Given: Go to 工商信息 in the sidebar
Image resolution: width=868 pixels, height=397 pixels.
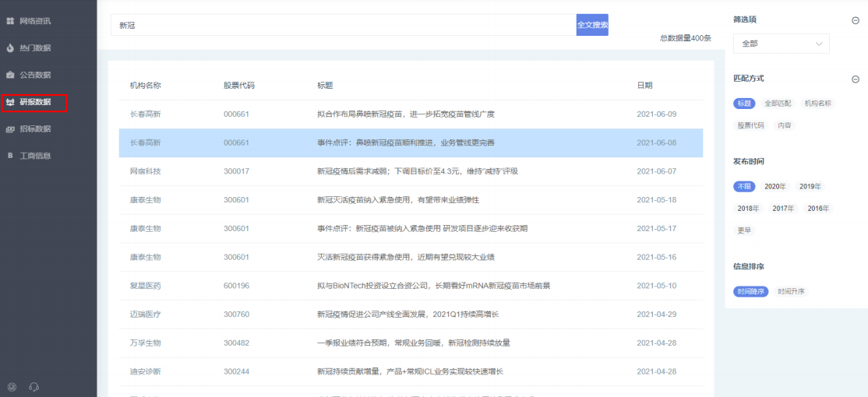Looking at the screenshot, I should (35, 156).
